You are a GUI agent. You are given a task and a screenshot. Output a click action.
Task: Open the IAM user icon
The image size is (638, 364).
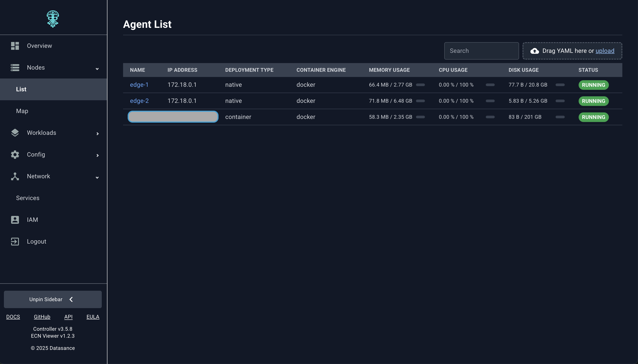(x=15, y=219)
